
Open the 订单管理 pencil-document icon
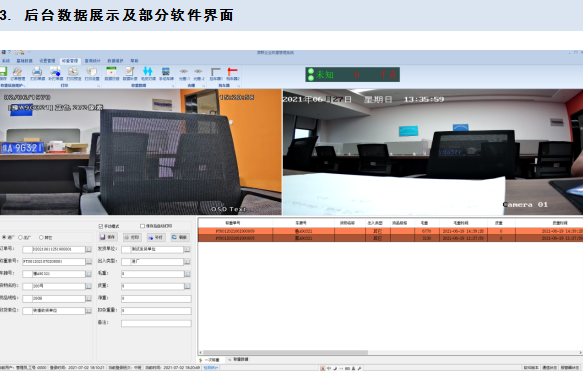tap(17, 72)
